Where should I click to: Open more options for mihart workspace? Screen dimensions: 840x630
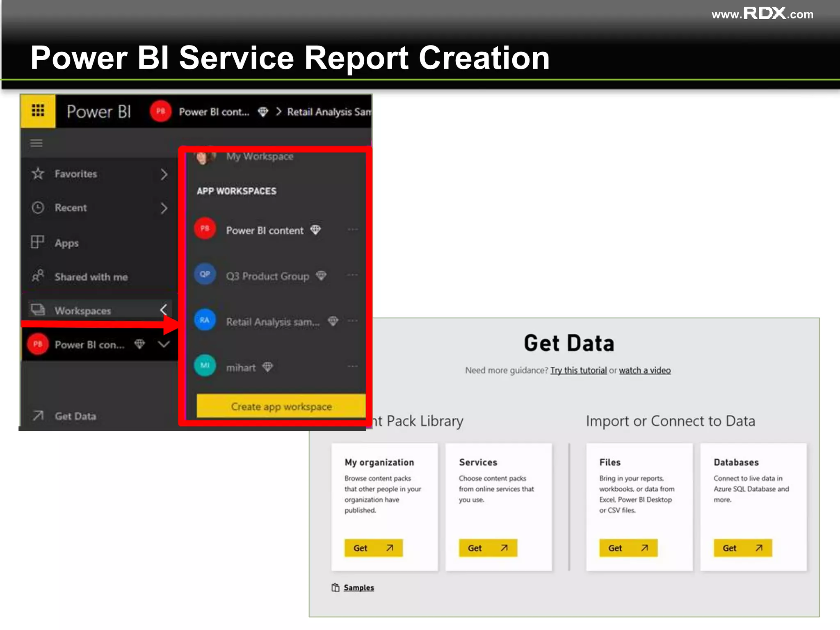tap(353, 366)
